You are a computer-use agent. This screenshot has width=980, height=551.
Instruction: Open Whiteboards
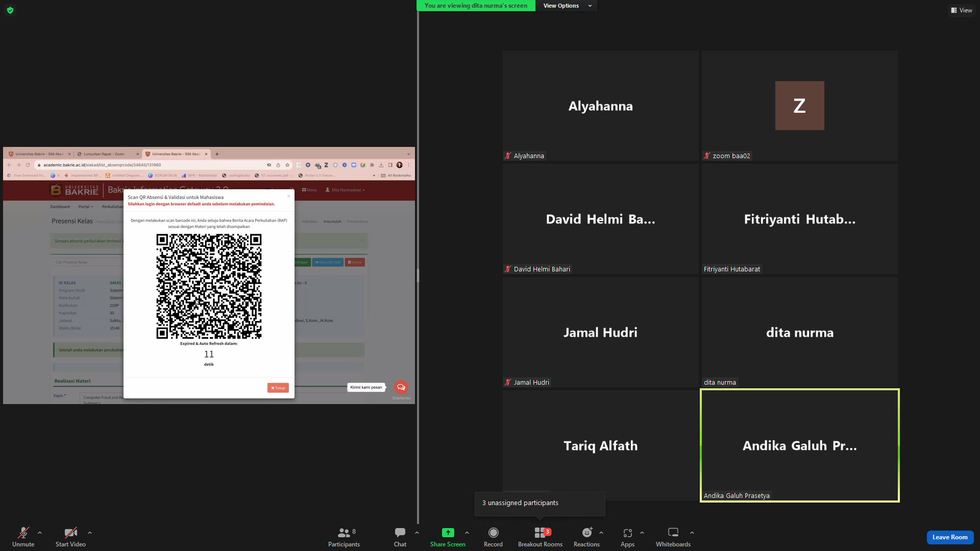(x=673, y=537)
